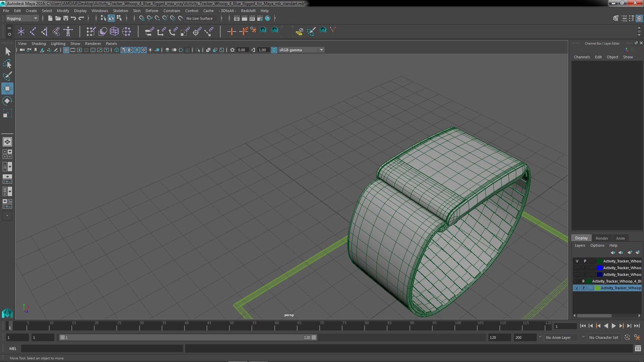644x362 pixels.
Task: Click the Create Lattice shelf icon
Action: (114, 32)
